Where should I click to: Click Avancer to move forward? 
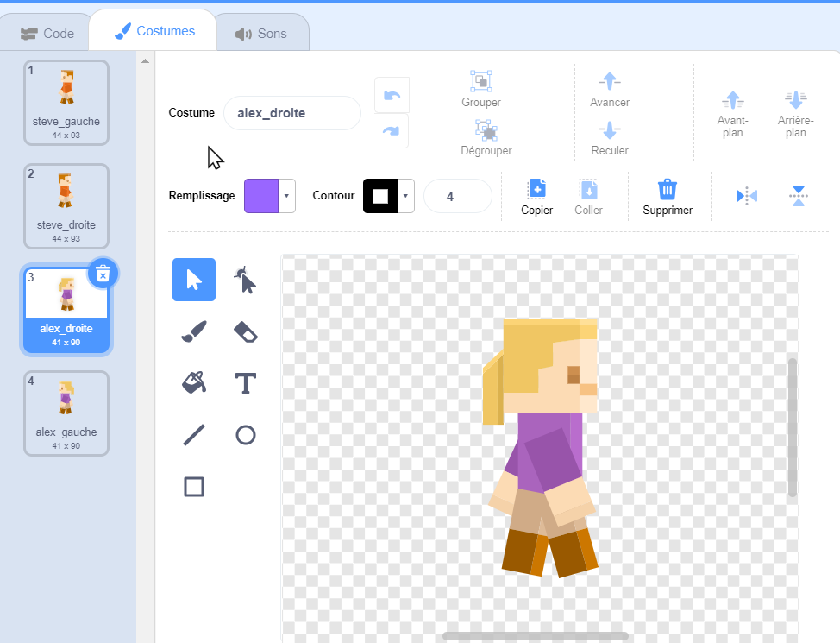610,89
